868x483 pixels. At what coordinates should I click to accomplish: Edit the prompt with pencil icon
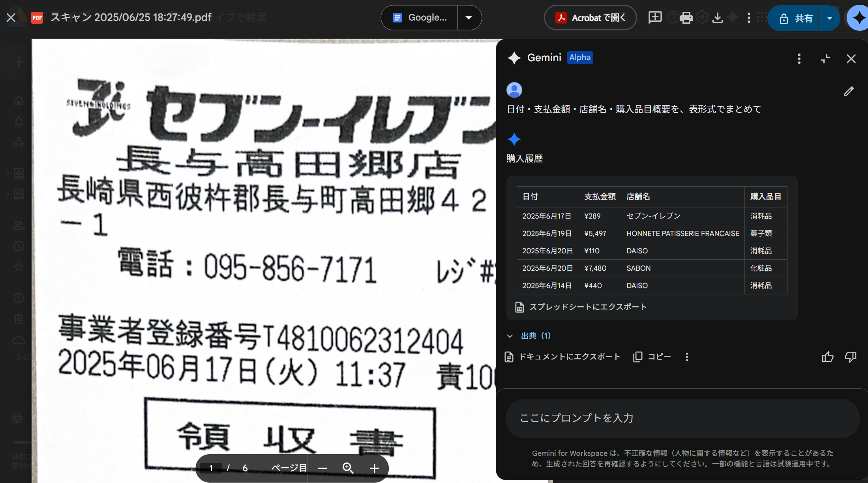[x=849, y=92]
